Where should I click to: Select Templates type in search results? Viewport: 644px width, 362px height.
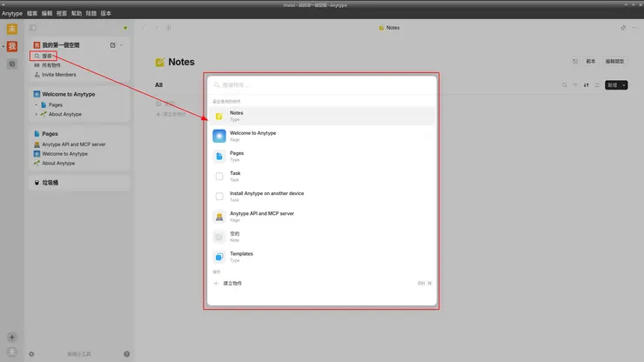point(322,257)
